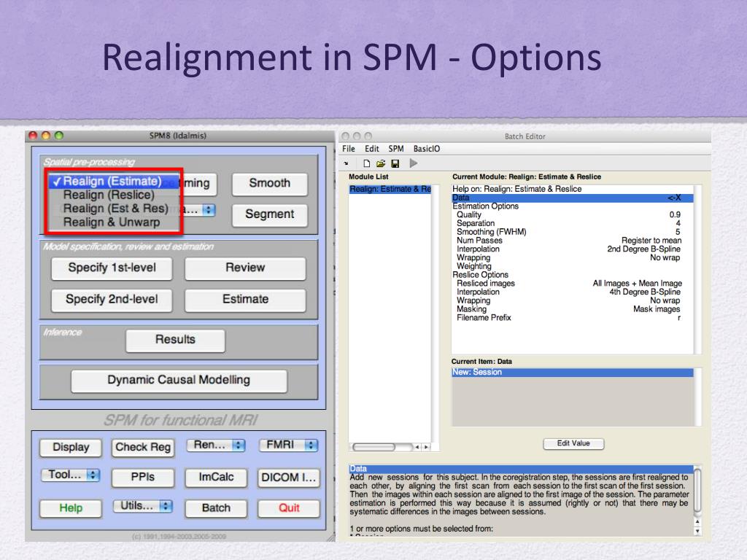747x560 pixels.
Task: Select the Num Passes option row
Action: point(572,241)
